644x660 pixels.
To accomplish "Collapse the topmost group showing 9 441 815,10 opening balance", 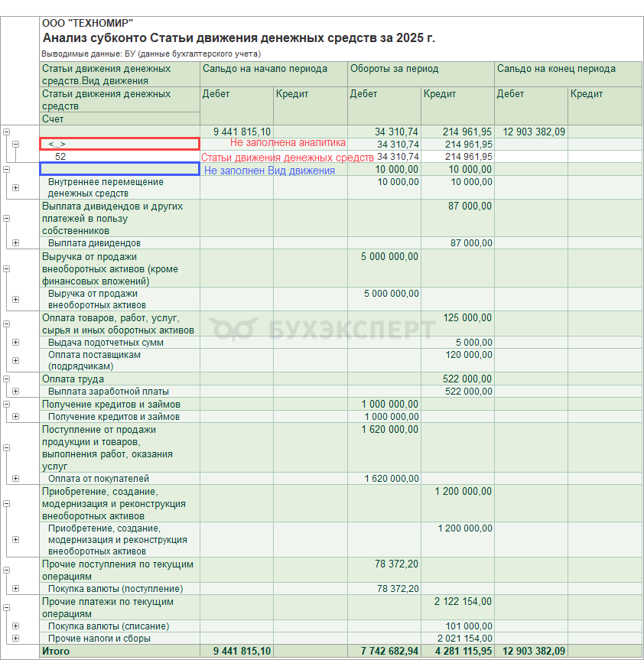I will tap(7, 132).
